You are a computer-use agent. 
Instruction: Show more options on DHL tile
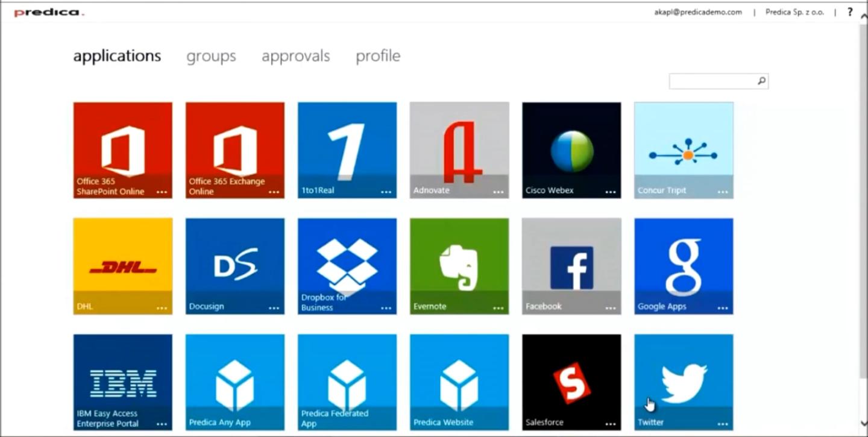[162, 308]
